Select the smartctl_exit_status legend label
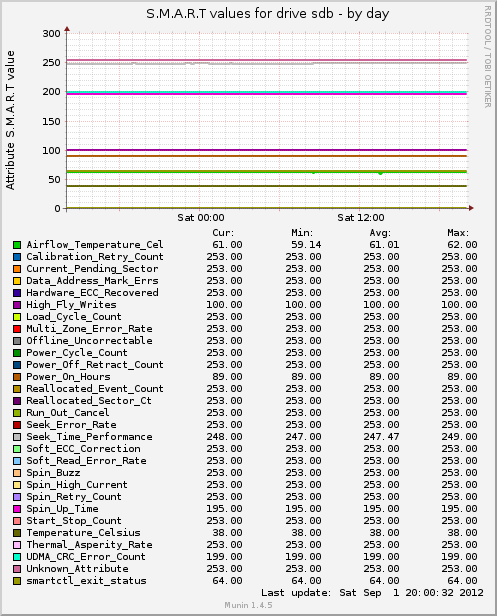 [x=86, y=581]
